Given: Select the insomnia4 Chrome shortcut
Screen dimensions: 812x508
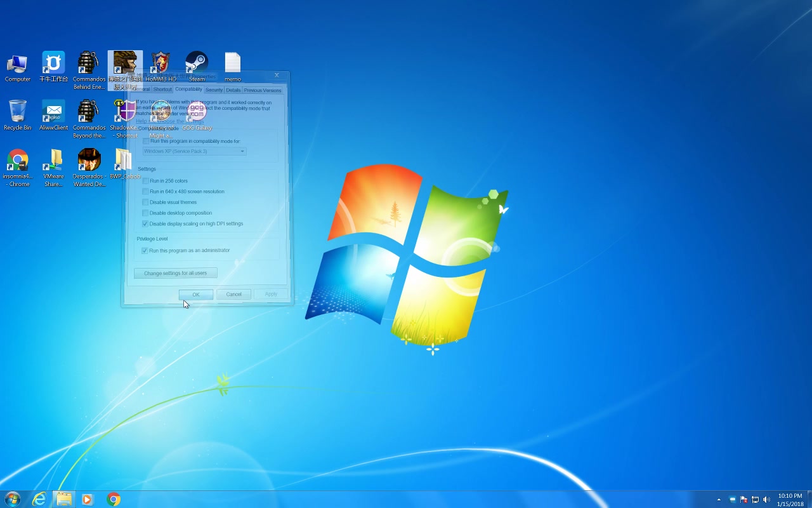Looking at the screenshot, I should coord(18,168).
